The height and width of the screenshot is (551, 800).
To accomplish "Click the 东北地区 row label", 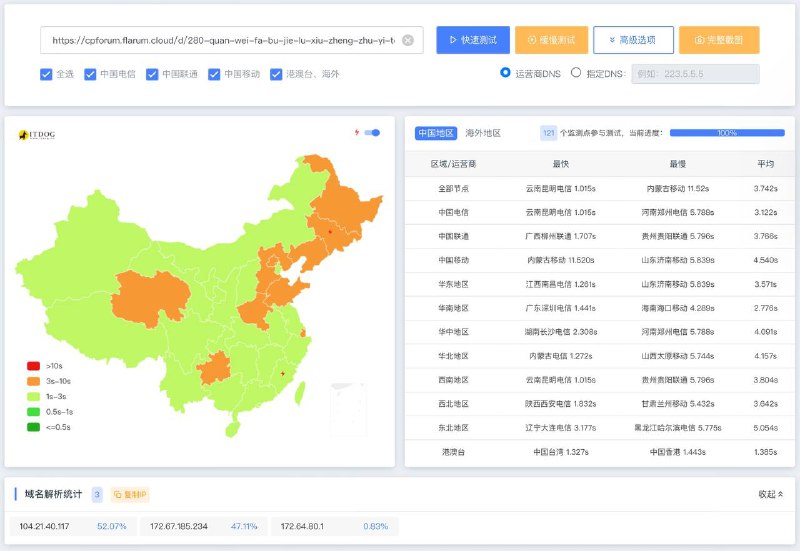I will [x=453, y=428].
